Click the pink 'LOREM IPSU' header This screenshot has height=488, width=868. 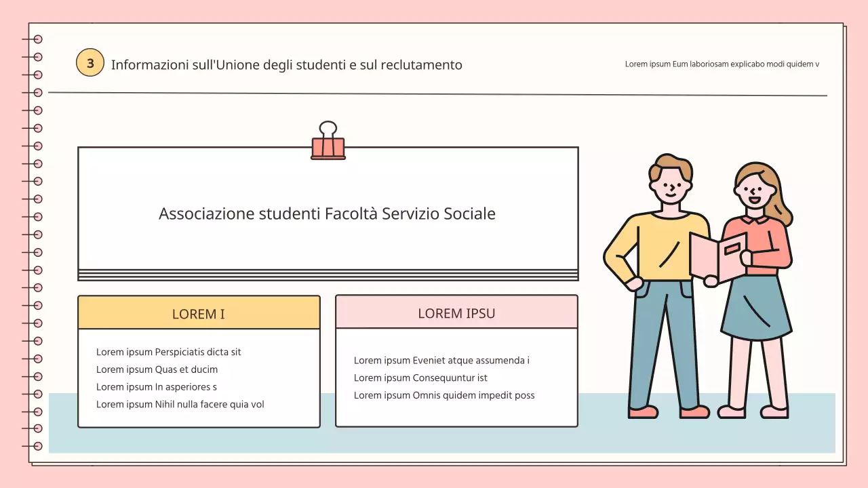tap(456, 313)
